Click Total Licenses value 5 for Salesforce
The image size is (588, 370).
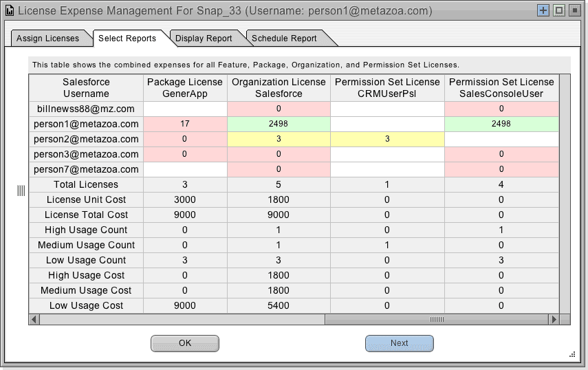(x=279, y=184)
